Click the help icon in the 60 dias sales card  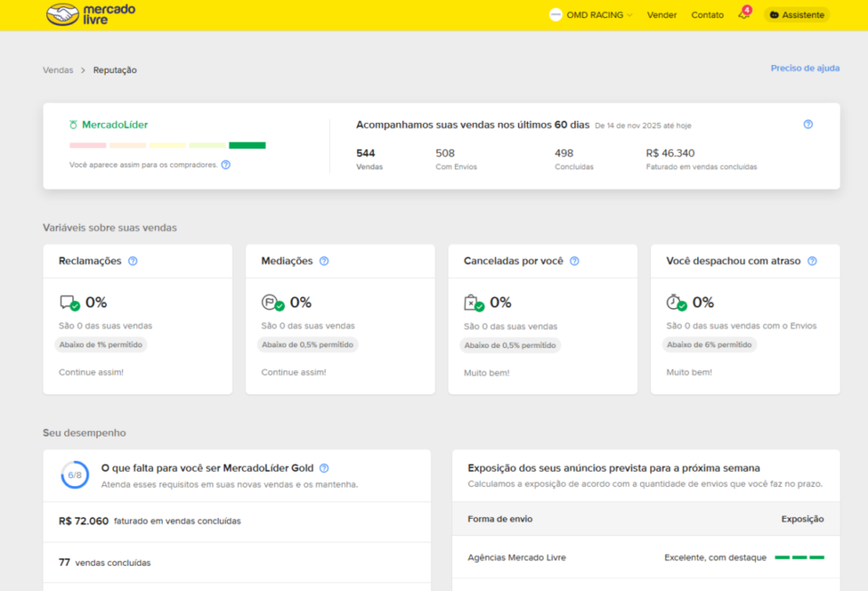click(807, 125)
